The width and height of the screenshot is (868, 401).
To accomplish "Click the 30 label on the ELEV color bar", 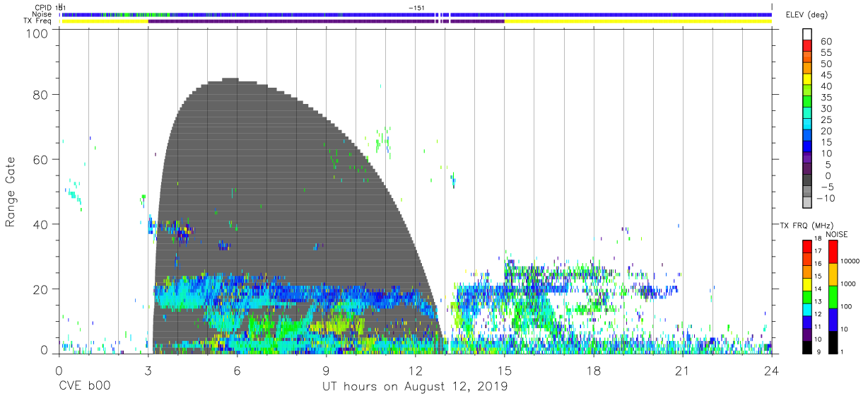I will pos(826,109).
